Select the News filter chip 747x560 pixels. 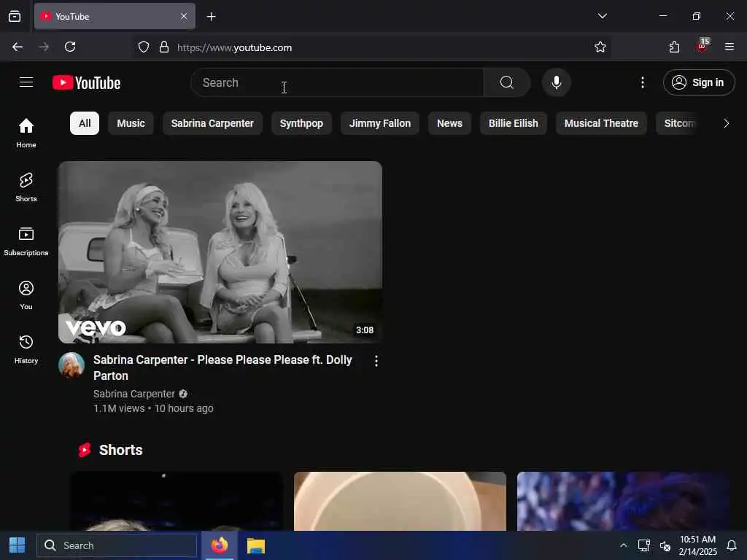click(449, 123)
